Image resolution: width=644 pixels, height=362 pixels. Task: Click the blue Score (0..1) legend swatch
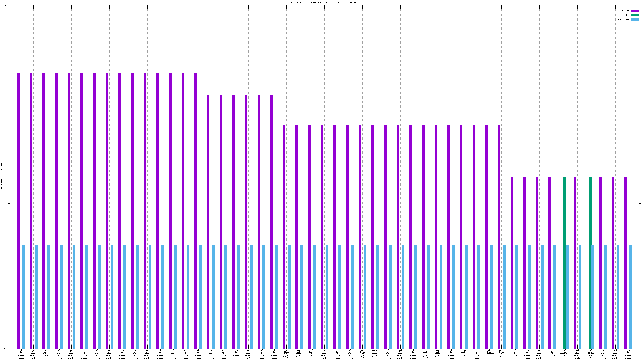coord(635,19)
